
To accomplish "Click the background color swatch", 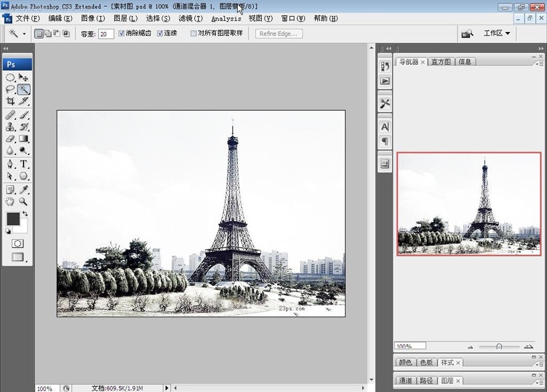I will pyautogui.click(x=23, y=228).
